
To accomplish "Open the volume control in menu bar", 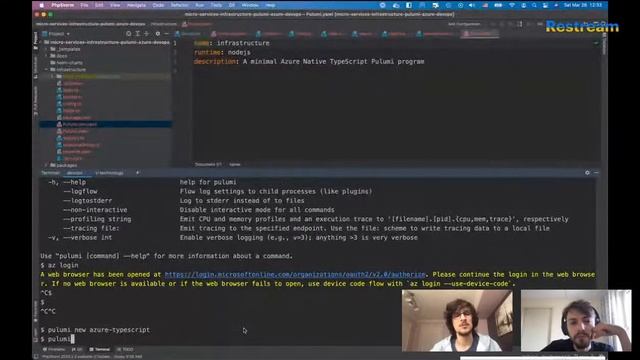I will [472, 5].
